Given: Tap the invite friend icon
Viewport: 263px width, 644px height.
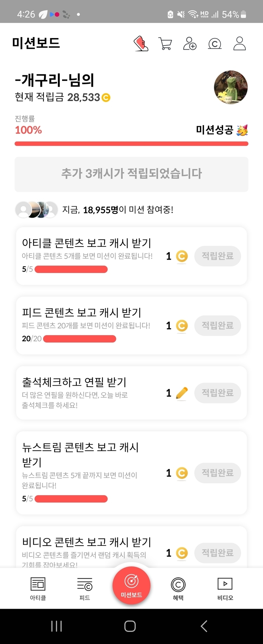Looking at the screenshot, I should (190, 43).
